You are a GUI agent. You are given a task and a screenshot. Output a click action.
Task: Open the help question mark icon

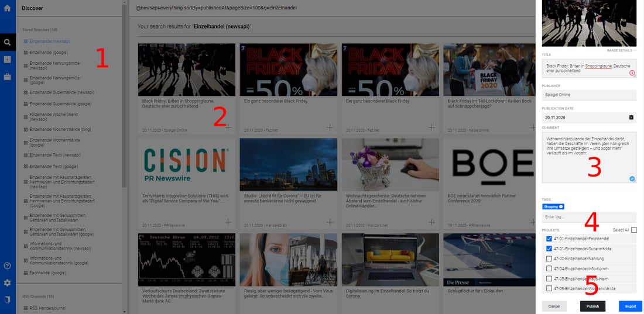(7, 265)
